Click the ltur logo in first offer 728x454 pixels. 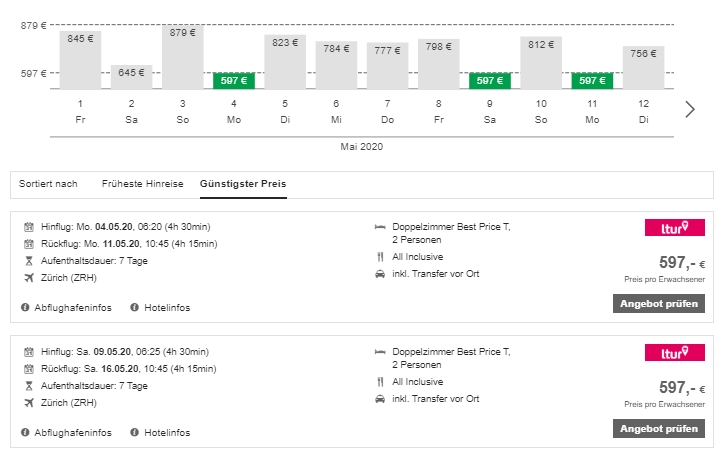pos(667,228)
